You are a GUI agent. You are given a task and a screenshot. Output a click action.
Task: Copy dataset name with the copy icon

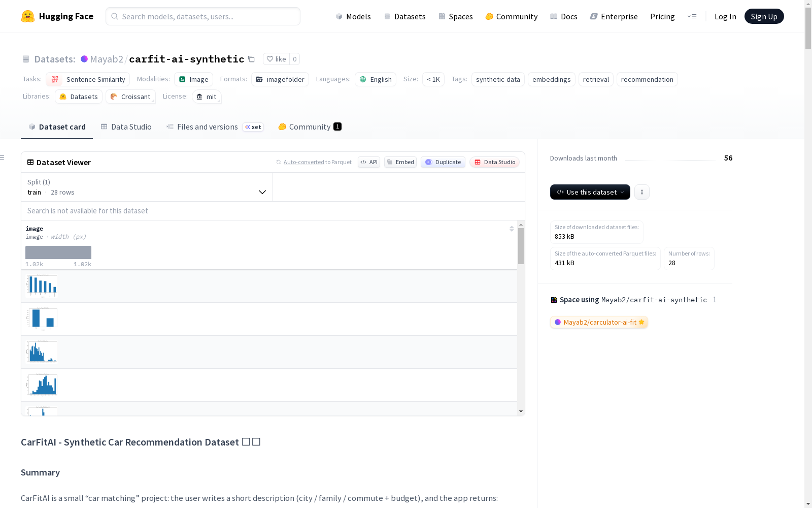(x=251, y=59)
